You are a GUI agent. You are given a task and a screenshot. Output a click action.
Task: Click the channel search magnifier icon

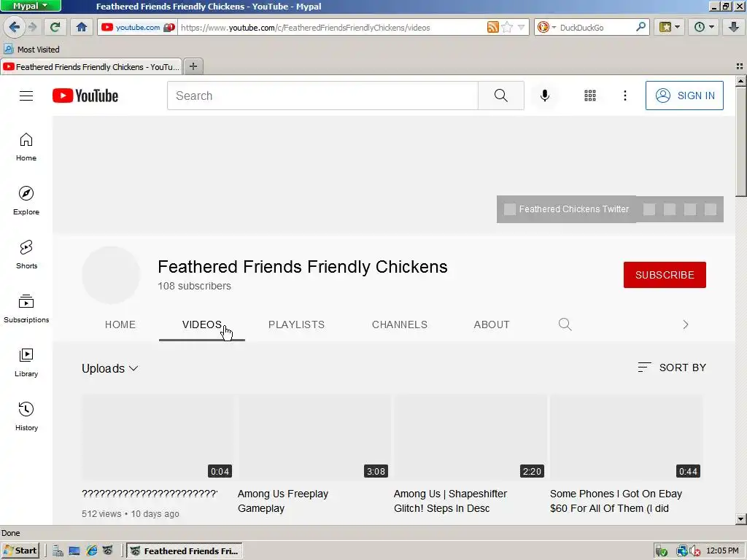pyautogui.click(x=565, y=324)
